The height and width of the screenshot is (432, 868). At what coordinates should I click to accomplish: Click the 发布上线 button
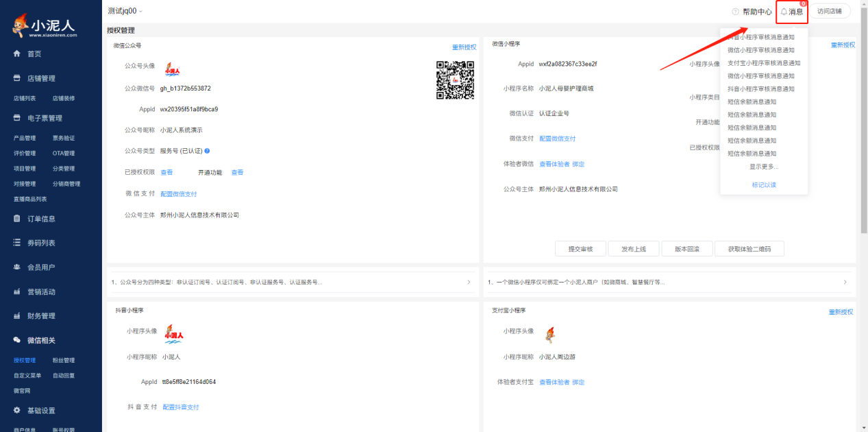[x=634, y=249]
